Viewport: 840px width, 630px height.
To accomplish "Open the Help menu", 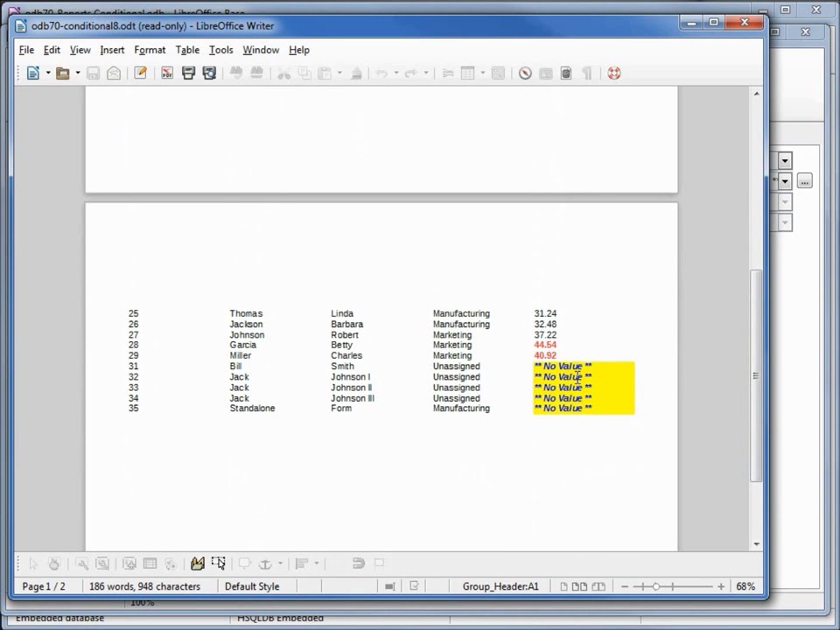I will pos(299,50).
